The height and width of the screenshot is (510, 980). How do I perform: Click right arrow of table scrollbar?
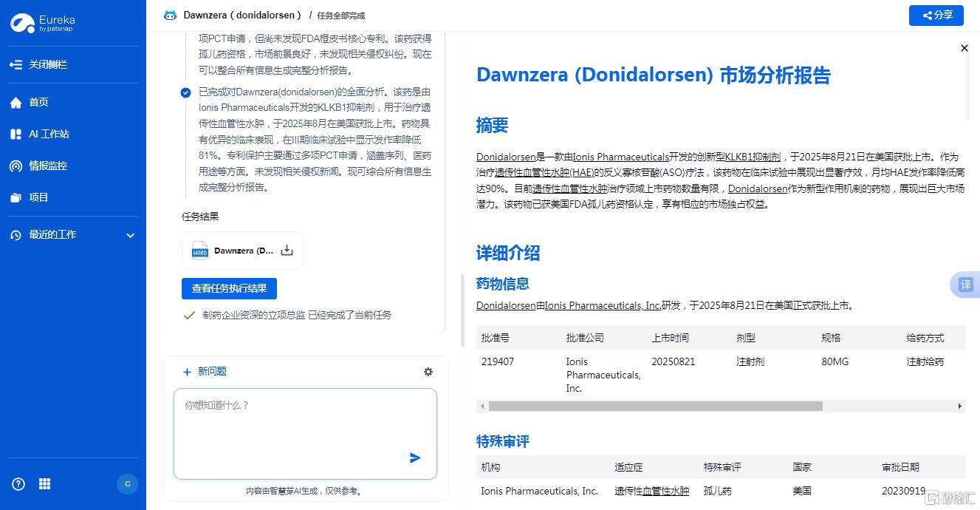[960, 406]
